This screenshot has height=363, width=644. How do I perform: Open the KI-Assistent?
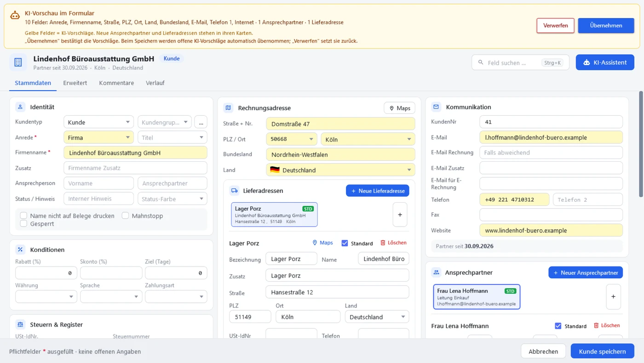605,62
